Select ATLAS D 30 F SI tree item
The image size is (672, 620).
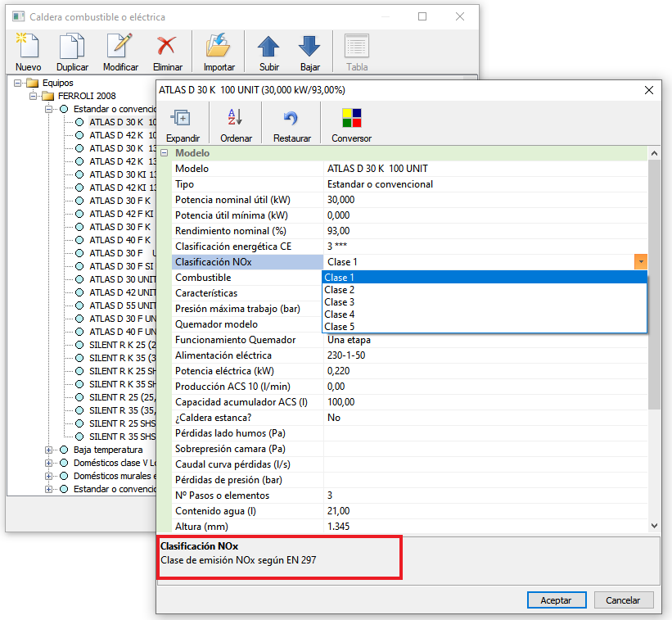121,266
